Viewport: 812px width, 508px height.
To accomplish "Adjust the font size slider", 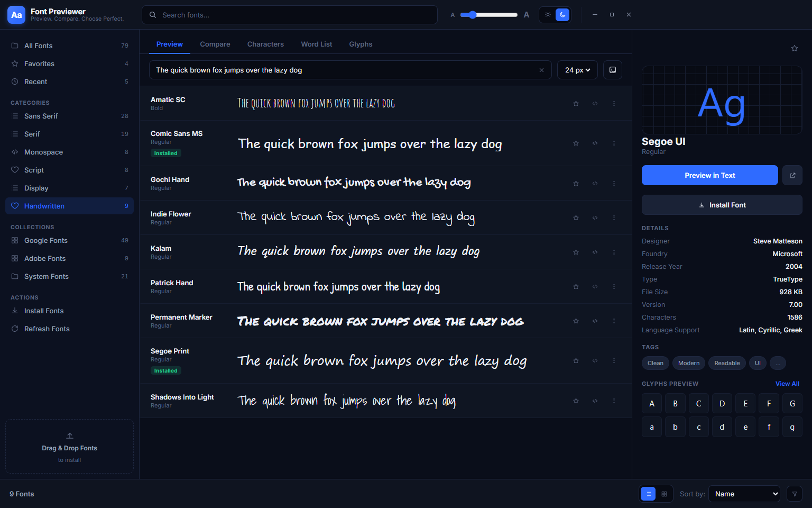I will [x=488, y=15].
